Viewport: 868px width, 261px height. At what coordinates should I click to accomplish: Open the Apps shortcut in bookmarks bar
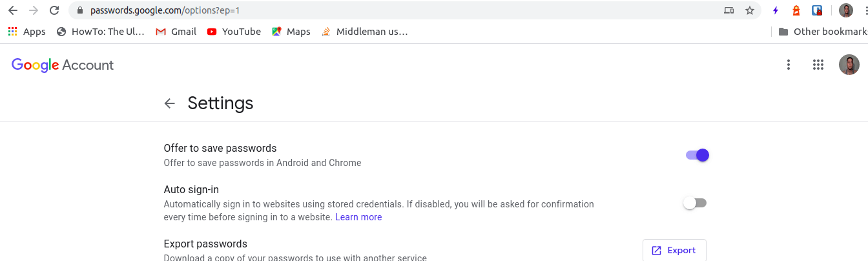(26, 32)
